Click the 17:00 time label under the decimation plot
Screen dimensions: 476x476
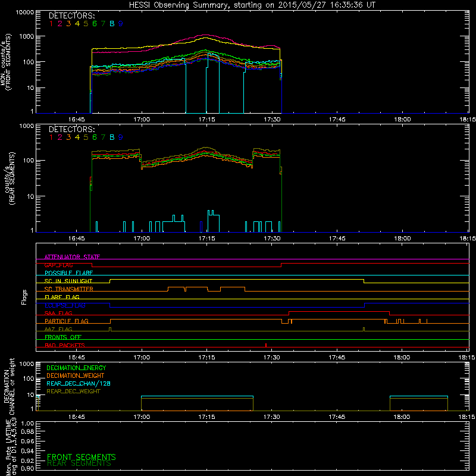point(142,417)
